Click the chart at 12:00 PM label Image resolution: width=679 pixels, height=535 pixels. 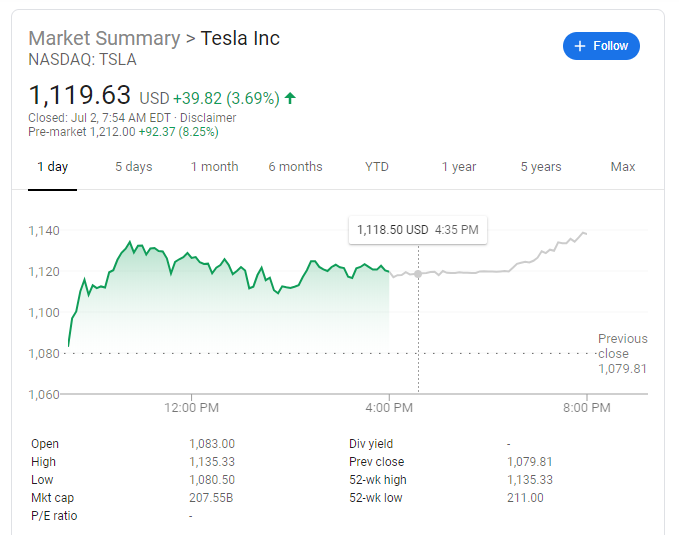tap(191, 407)
